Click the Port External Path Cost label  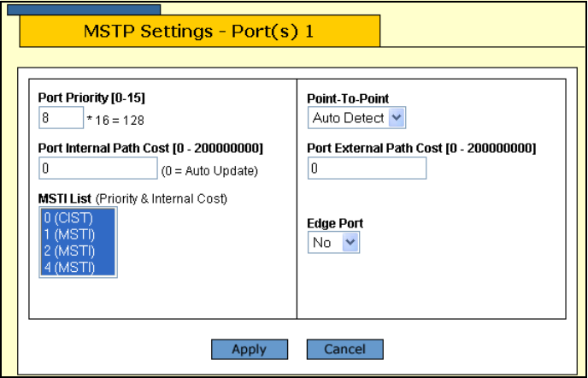[421, 148]
